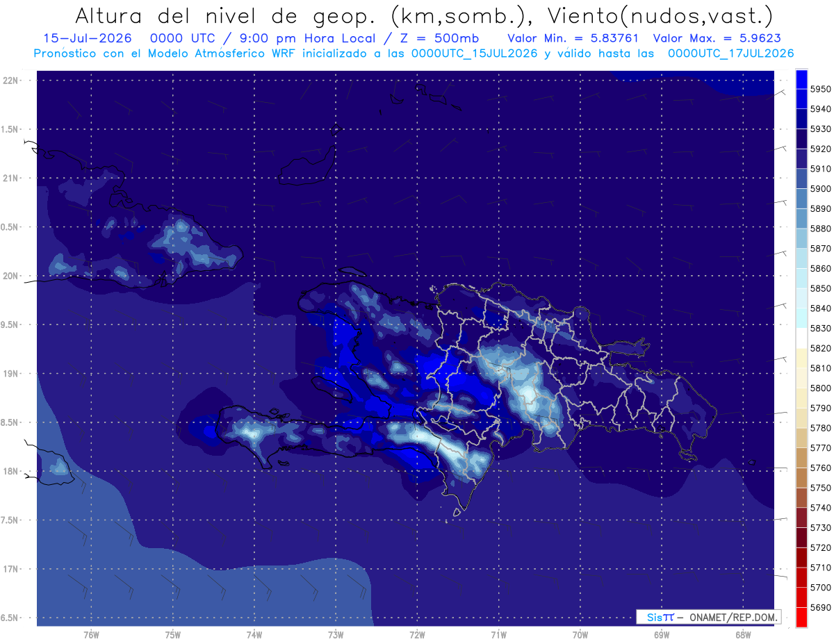Screen dimensions: 834x644
Task: Click the '19N' latitude label
Action: (10, 373)
